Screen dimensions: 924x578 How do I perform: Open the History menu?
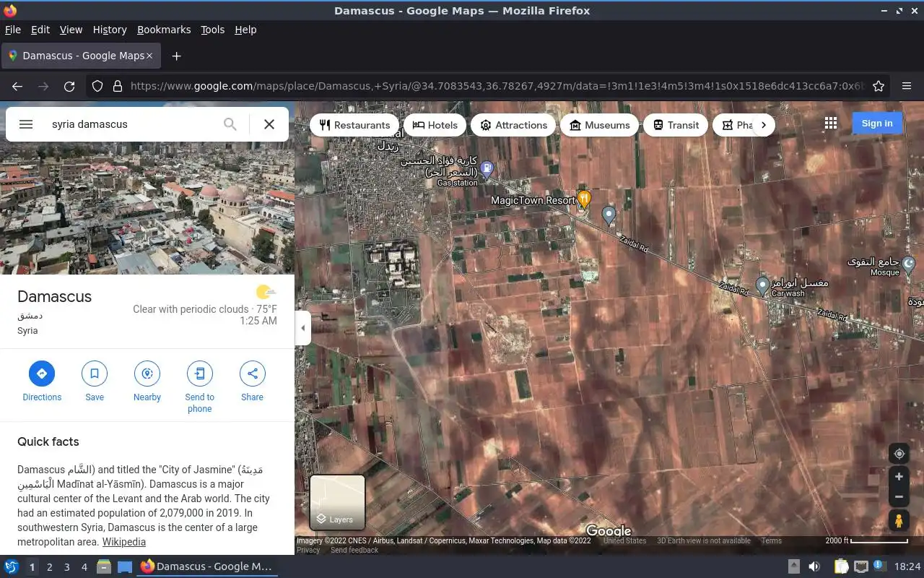tap(110, 30)
